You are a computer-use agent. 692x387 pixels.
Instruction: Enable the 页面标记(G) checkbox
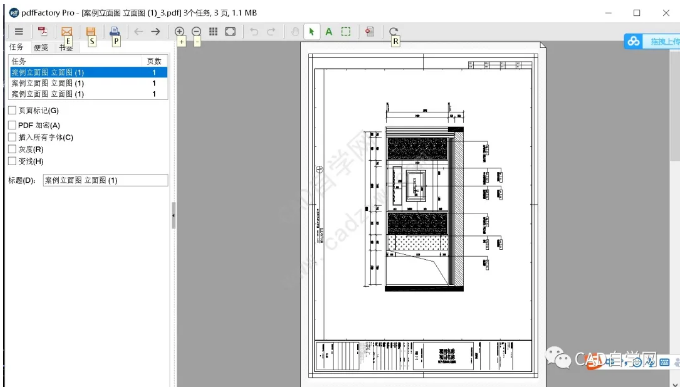12,110
